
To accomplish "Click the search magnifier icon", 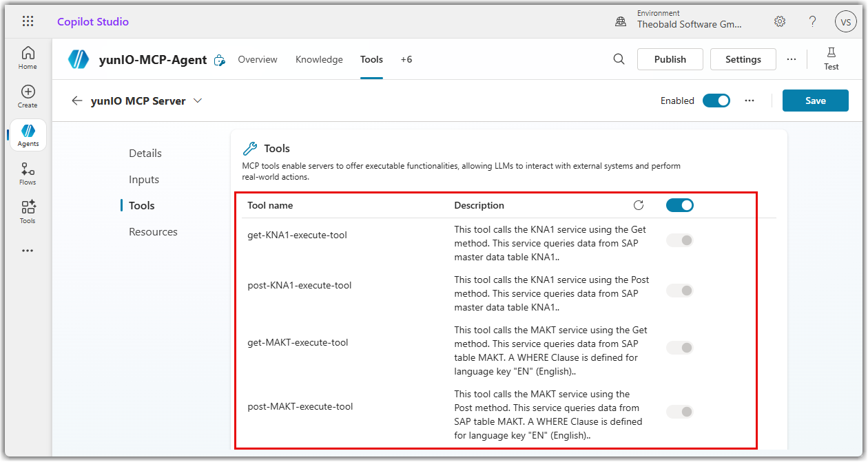I will click(619, 59).
